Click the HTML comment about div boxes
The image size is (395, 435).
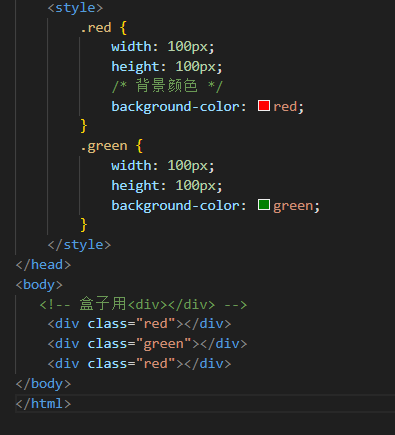point(143,304)
